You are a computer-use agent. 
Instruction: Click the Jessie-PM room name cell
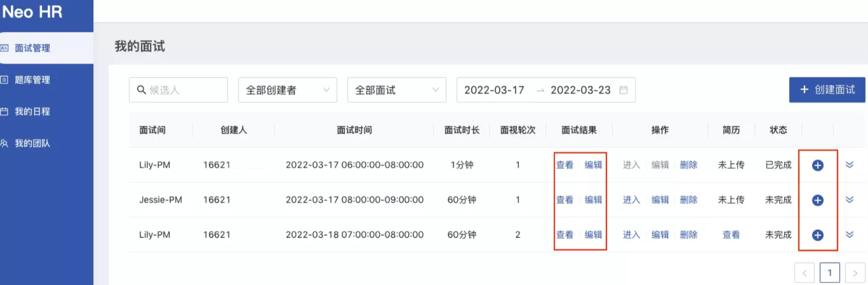click(160, 200)
